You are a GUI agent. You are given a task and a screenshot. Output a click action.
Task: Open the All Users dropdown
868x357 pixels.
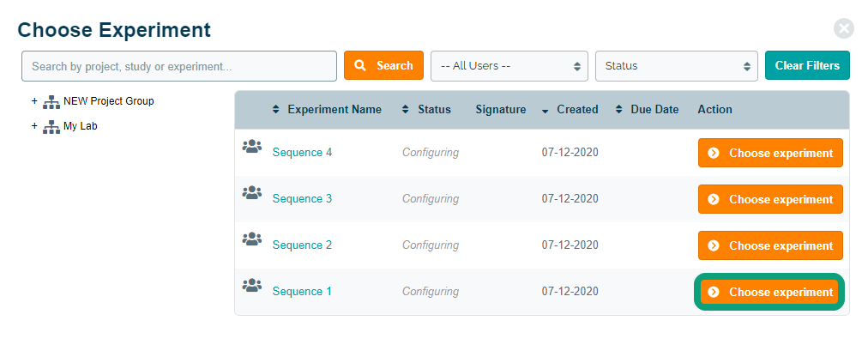click(x=509, y=66)
